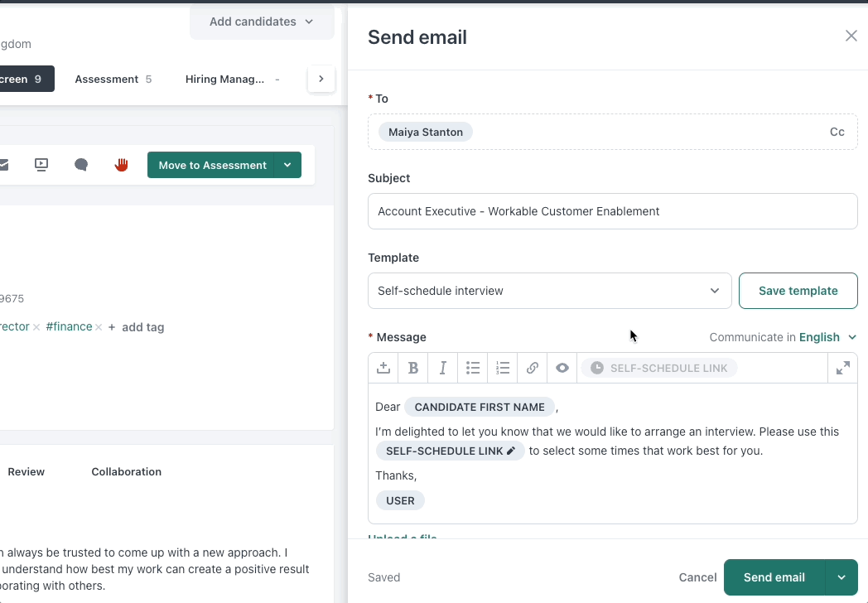Open Send email split-button arrow options
The image size is (868, 603).
click(841, 577)
